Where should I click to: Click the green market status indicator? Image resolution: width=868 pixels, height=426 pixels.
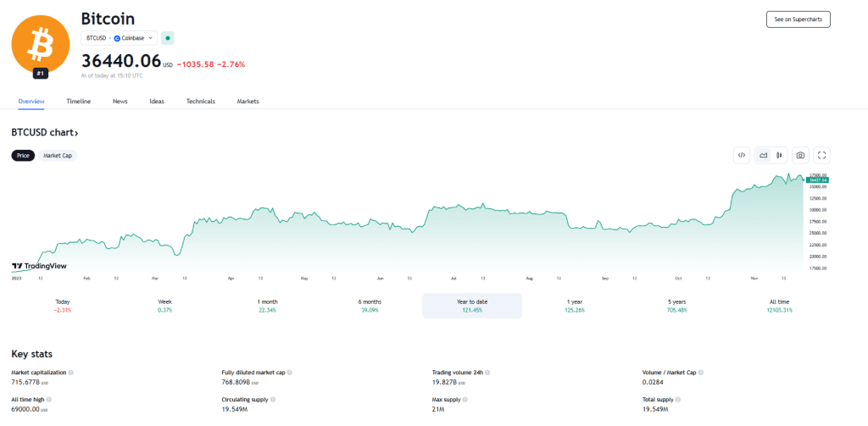coord(168,37)
